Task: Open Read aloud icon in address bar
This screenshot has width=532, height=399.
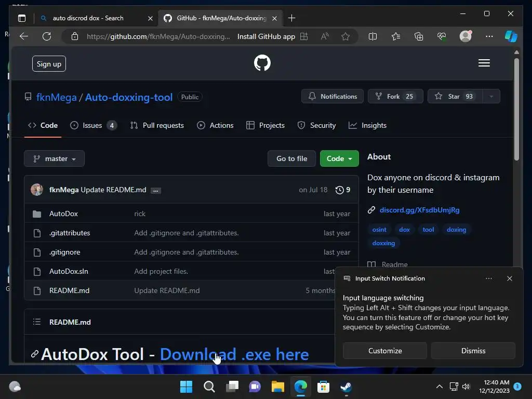Action: pyautogui.click(x=325, y=36)
